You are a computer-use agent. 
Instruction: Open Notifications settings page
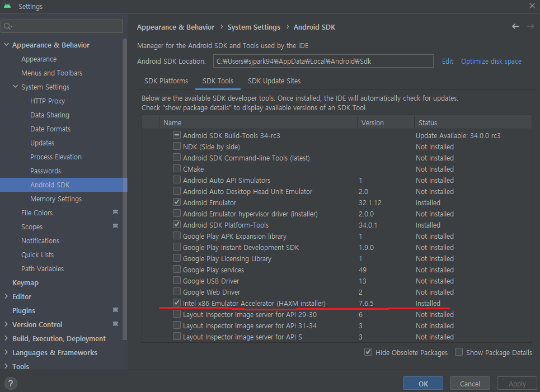(x=40, y=241)
